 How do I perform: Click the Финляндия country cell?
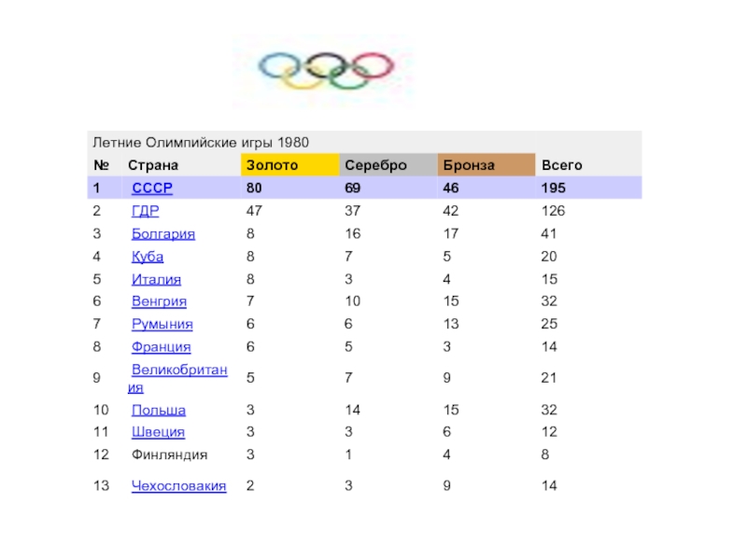click(169, 455)
